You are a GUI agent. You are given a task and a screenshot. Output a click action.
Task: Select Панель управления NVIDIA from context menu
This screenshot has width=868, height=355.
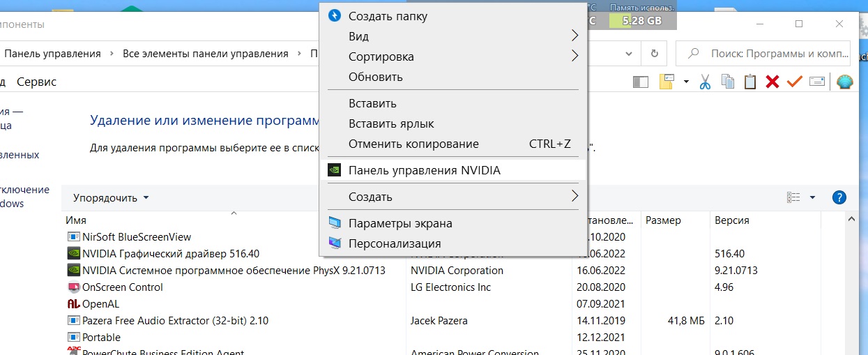pyautogui.click(x=424, y=170)
